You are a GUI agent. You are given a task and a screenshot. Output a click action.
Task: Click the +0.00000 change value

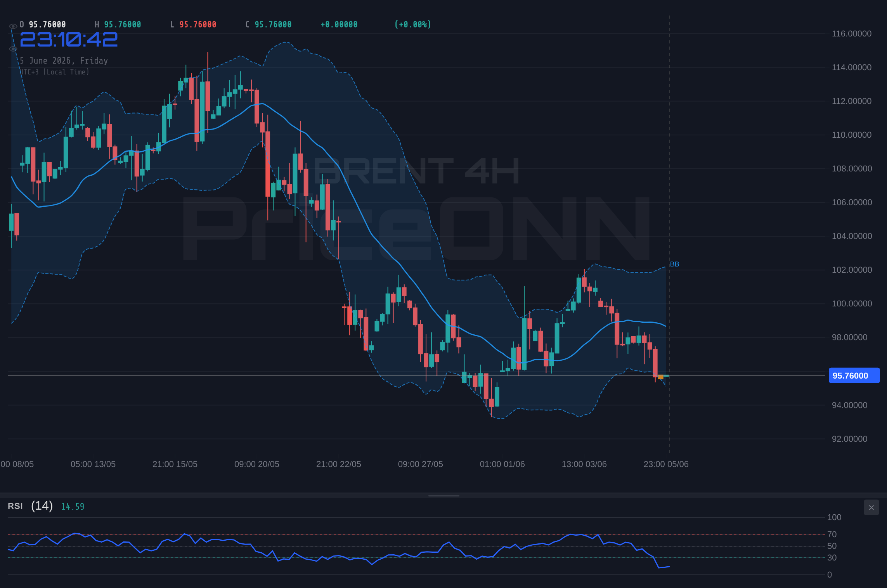(x=339, y=24)
